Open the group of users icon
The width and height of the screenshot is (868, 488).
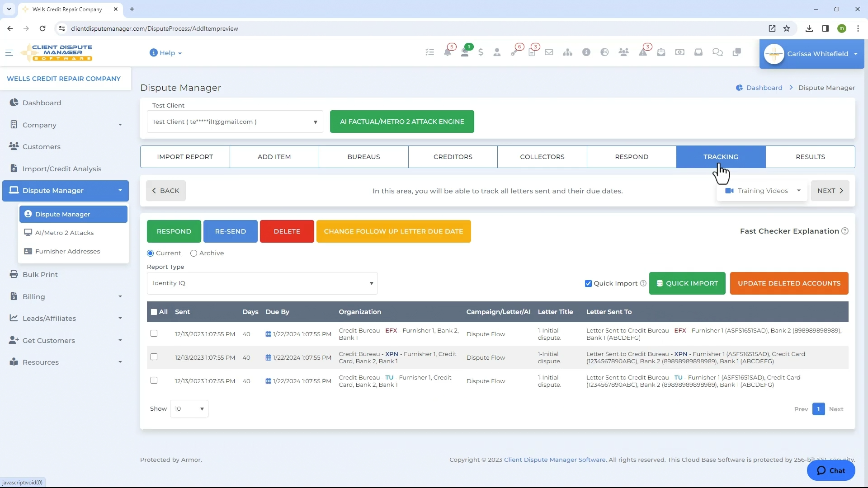point(623,52)
